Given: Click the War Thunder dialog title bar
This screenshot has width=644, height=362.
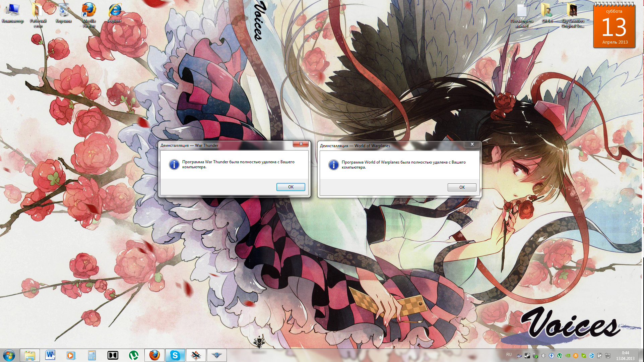Looking at the screenshot, I should pyautogui.click(x=226, y=145).
